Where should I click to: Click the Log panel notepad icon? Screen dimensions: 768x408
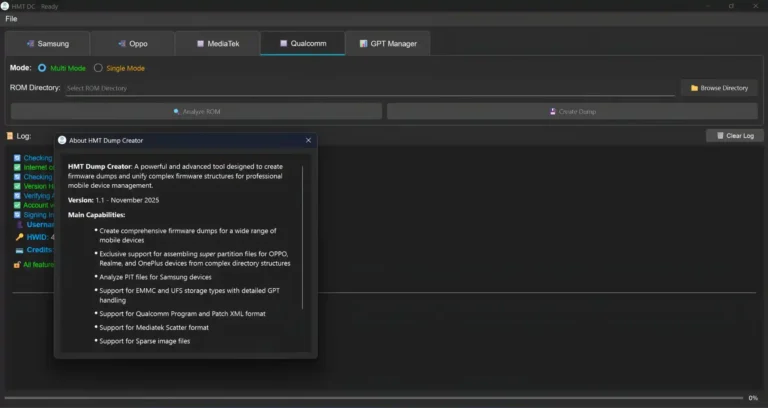(10, 135)
